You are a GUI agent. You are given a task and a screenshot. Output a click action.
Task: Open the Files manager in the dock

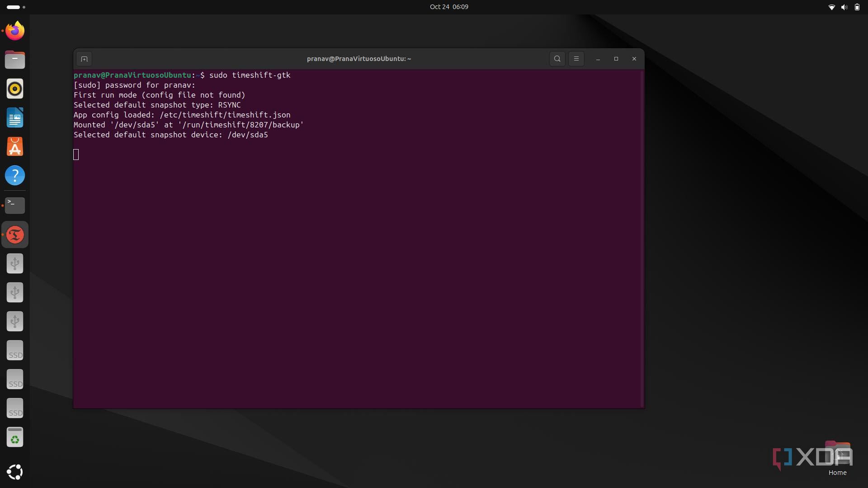tap(15, 60)
